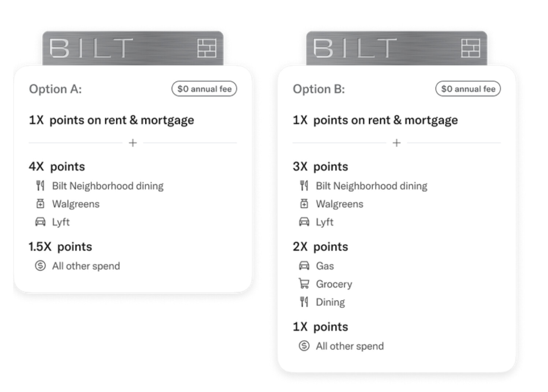Click Option B's $0 annual fee badge

(x=468, y=89)
